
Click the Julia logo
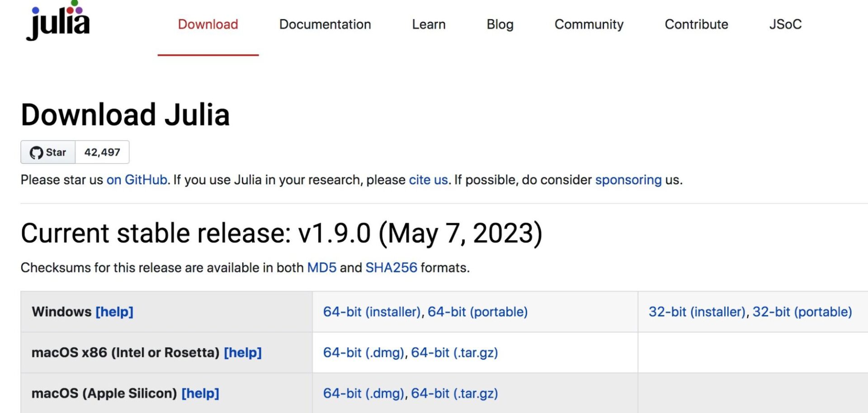click(x=58, y=20)
